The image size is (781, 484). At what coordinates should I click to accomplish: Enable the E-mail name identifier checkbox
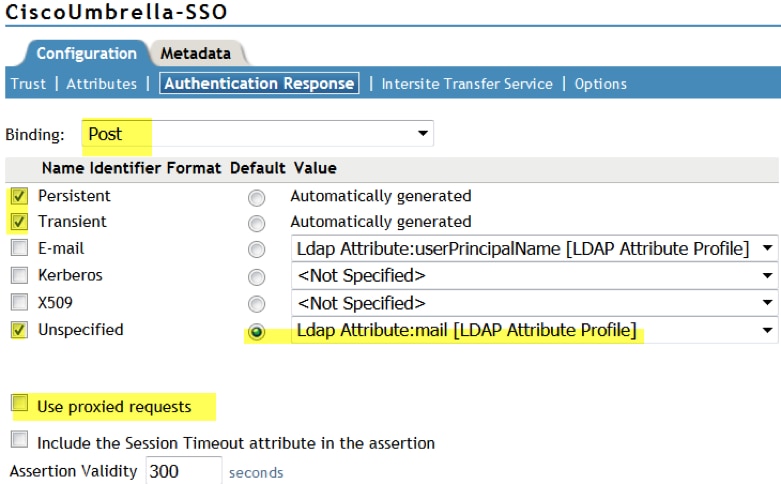(x=19, y=248)
